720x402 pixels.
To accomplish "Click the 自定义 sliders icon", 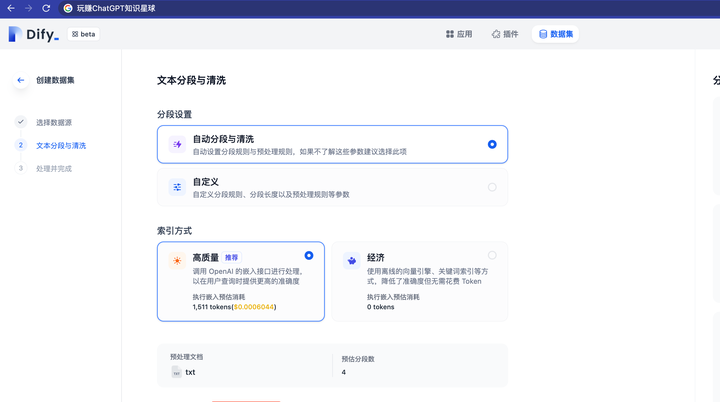I will pos(177,187).
